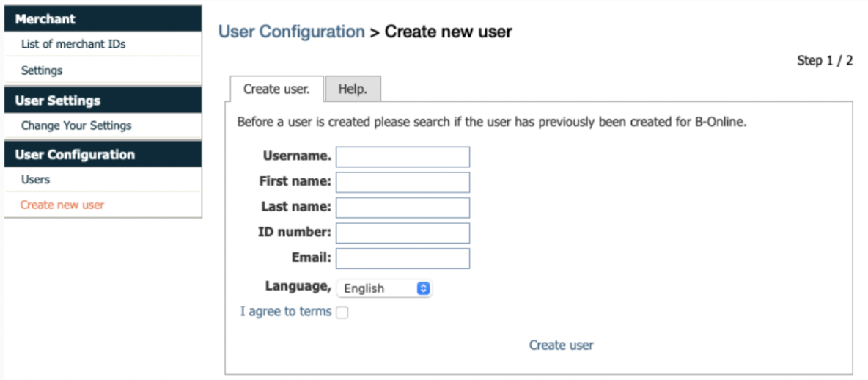
Task: Go to Change Your Settings
Action: click(76, 125)
